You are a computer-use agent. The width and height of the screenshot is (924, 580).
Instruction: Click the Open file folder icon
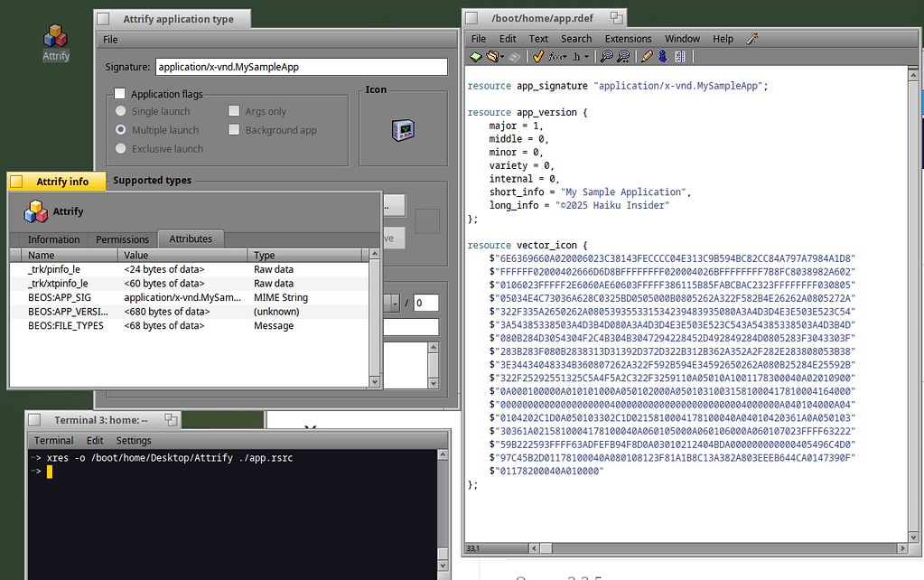[492, 57]
